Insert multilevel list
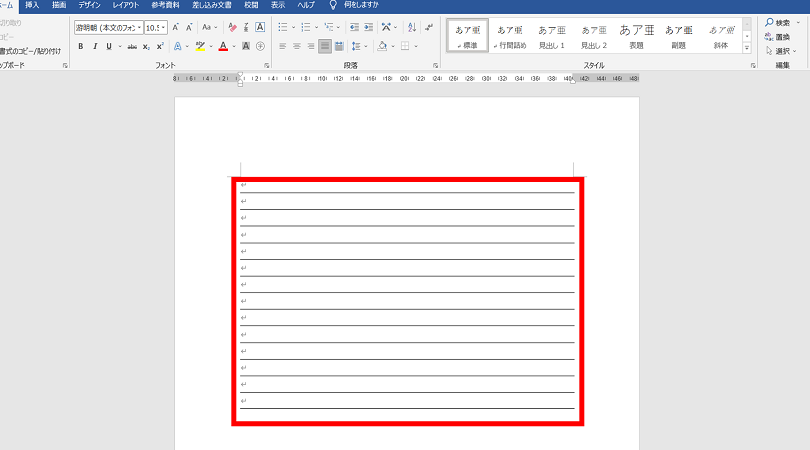 pos(329,27)
